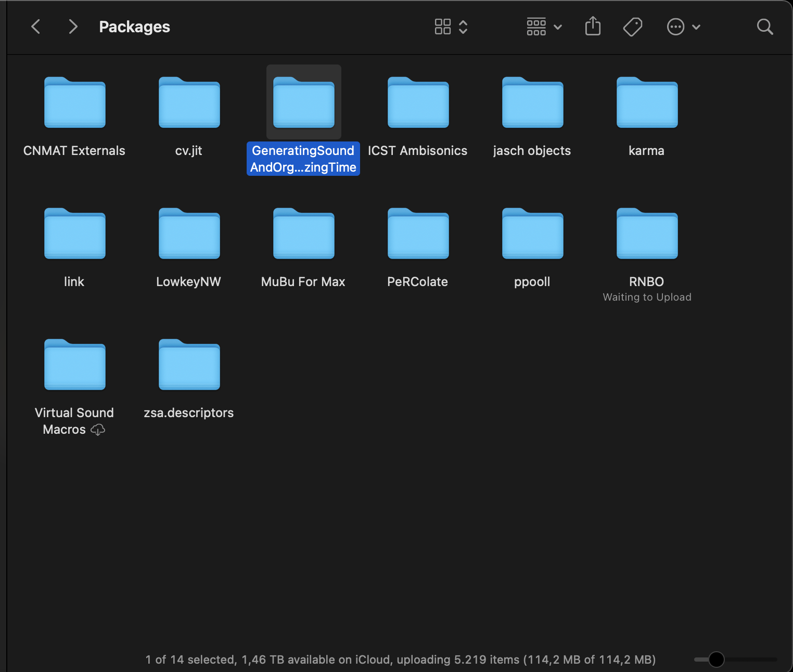
Task: Click the CNMAT Externals label
Action: [74, 151]
